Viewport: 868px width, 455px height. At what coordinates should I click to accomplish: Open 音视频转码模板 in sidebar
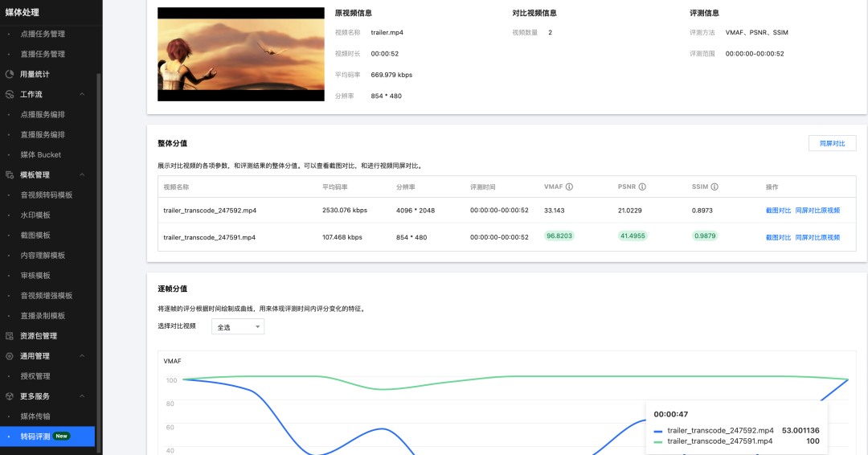pyautogui.click(x=47, y=195)
